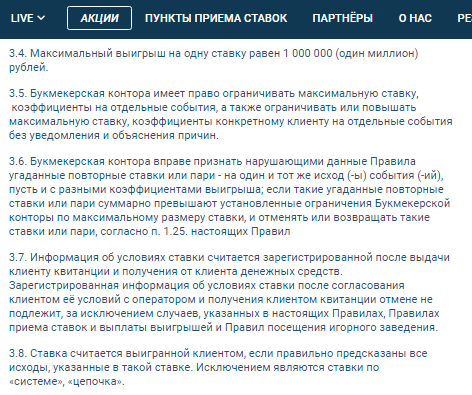Click the text '«системе», «цепочка».'
Viewport: 472px width, 395px height.
pos(67,381)
